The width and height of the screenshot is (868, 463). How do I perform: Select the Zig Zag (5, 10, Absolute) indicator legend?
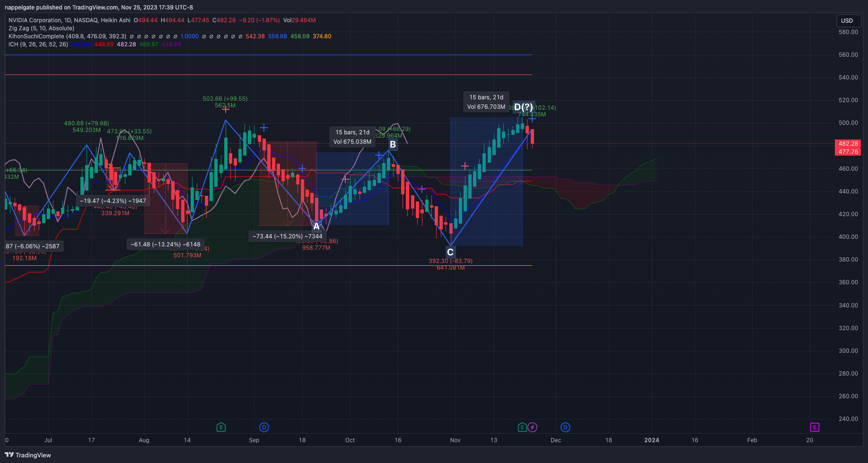point(41,28)
